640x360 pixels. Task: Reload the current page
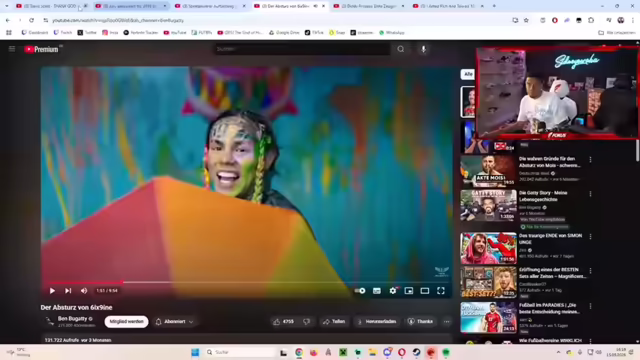pyautogui.click(x=31, y=20)
